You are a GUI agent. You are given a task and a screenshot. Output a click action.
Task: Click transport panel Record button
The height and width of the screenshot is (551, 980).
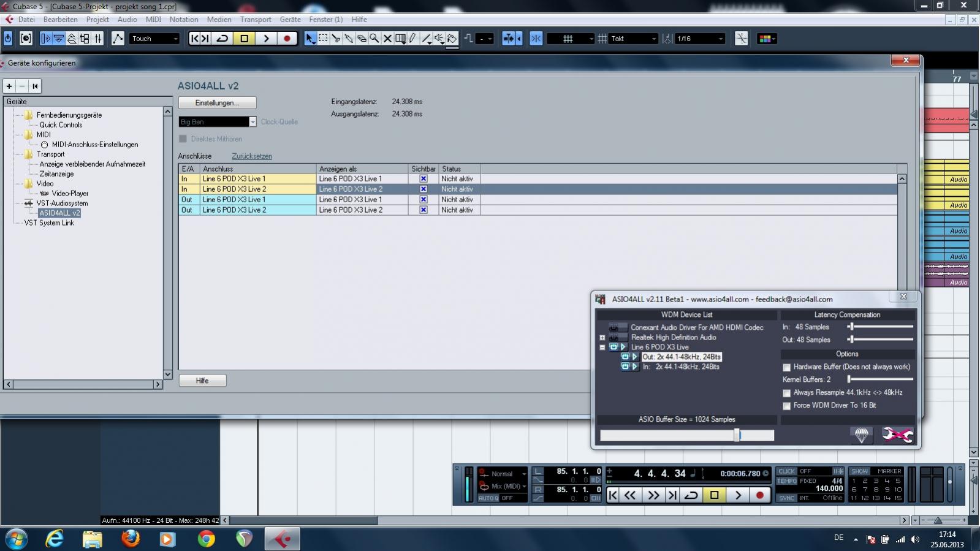pyautogui.click(x=760, y=495)
